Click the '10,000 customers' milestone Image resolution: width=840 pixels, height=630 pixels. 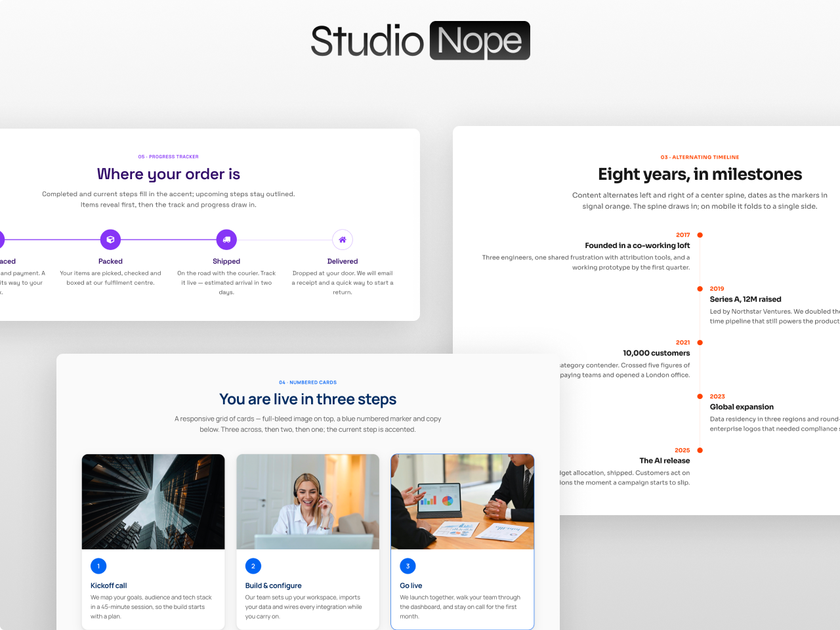[x=656, y=353]
